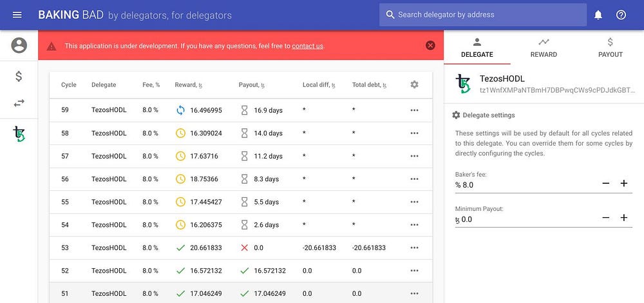Open more options for cycle 54
The width and height of the screenshot is (644, 303).
coord(414,225)
